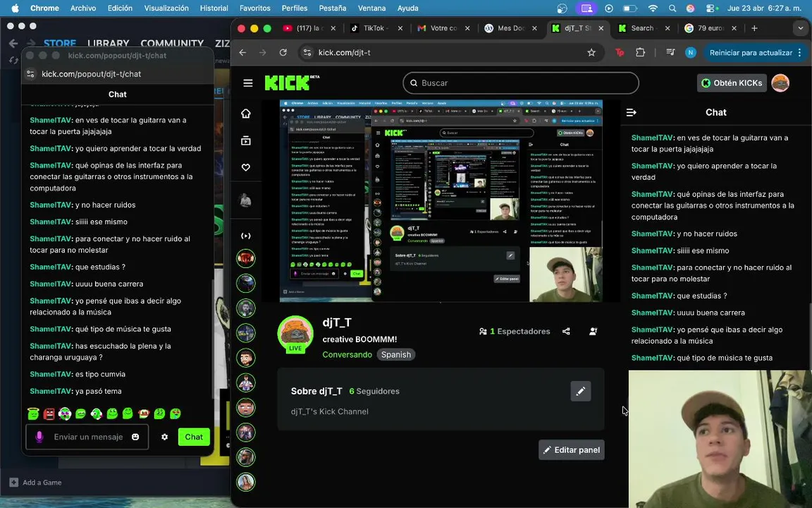
Task: Insert the headphones-wearing green emote
Action: coord(97,413)
